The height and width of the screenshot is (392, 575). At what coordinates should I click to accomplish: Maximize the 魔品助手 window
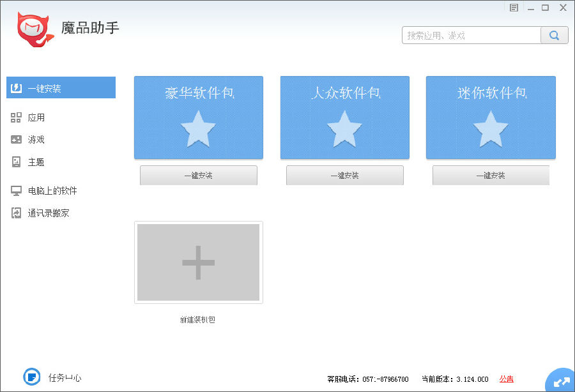546,8
